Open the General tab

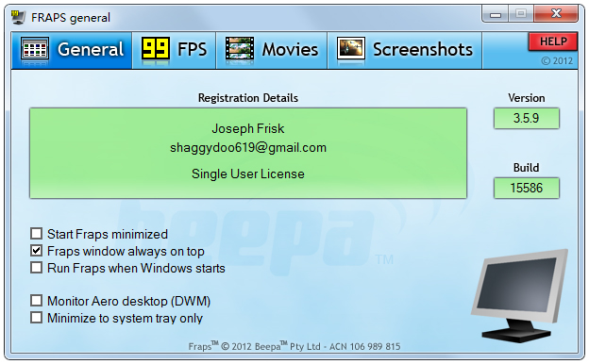(x=72, y=50)
